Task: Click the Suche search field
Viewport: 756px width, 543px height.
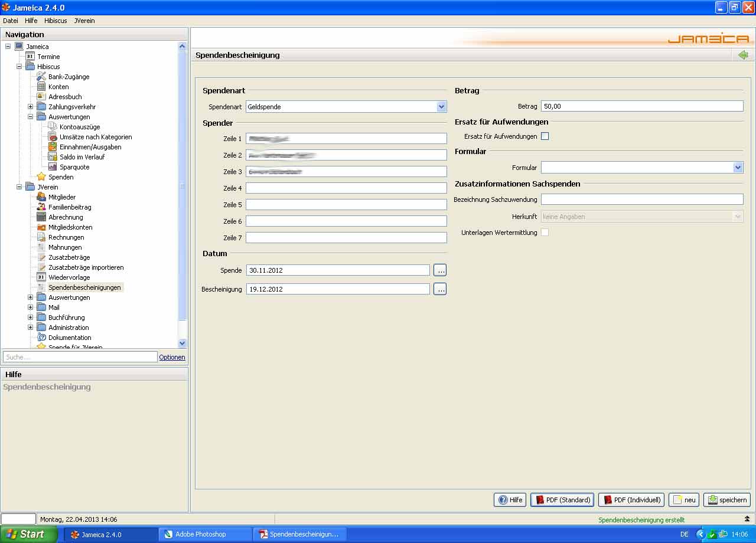Action: tap(80, 357)
